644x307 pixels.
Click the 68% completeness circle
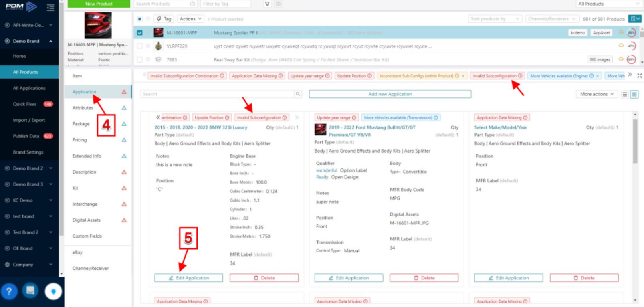point(632,33)
